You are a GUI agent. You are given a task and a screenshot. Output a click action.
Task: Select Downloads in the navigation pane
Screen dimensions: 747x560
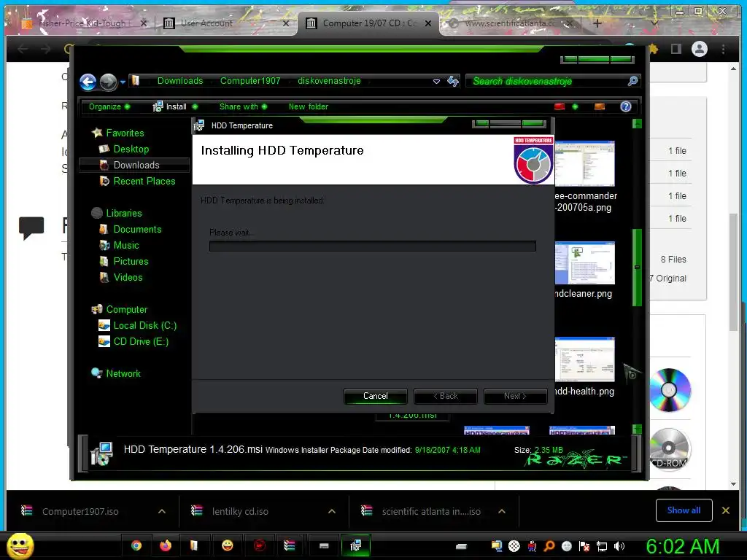(x=136, y=166)
